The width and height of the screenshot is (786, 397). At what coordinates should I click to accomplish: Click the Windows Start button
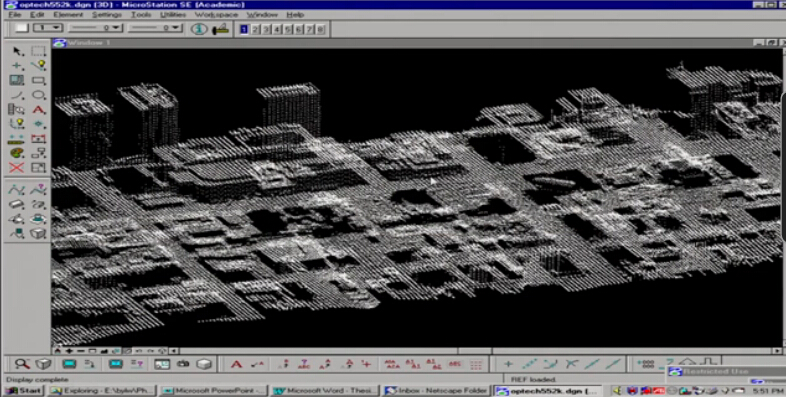[24, 390]
